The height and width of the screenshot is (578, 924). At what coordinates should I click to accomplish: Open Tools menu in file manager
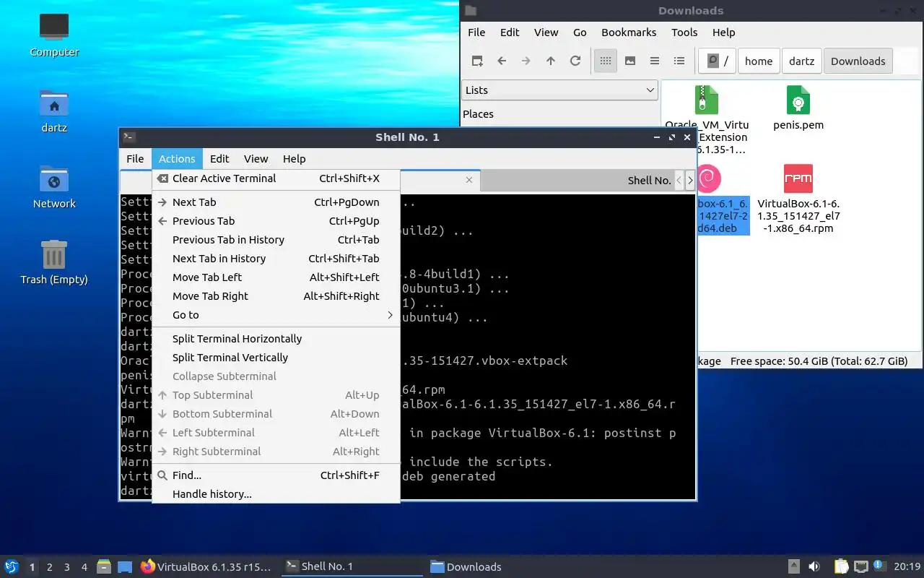point(684,33)
